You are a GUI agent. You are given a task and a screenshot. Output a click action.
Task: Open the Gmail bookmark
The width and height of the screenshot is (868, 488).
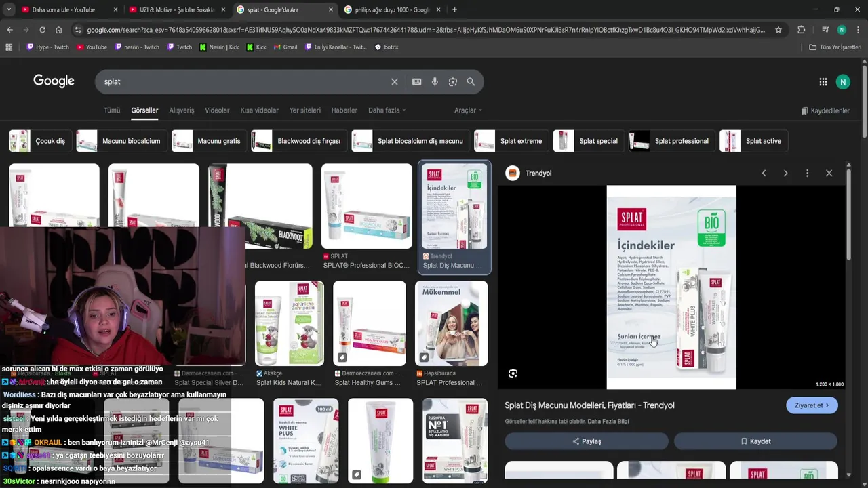[x=285, y=47]
